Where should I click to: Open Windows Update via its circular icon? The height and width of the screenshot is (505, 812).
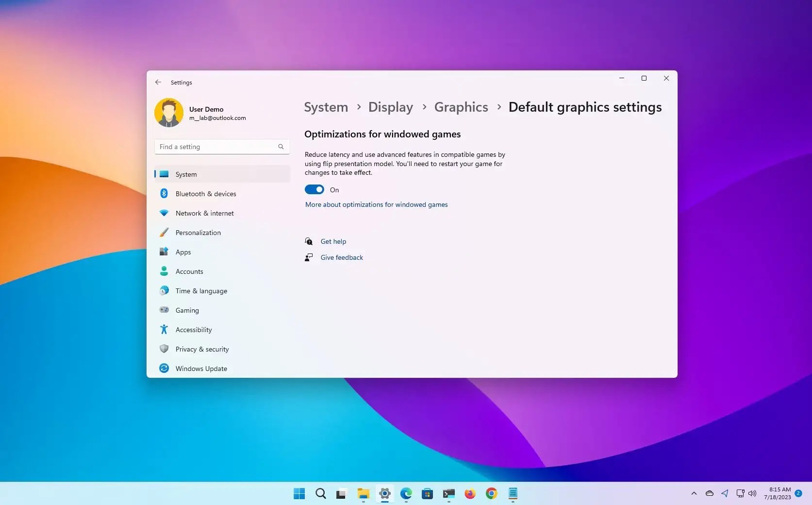pos(164,368)
